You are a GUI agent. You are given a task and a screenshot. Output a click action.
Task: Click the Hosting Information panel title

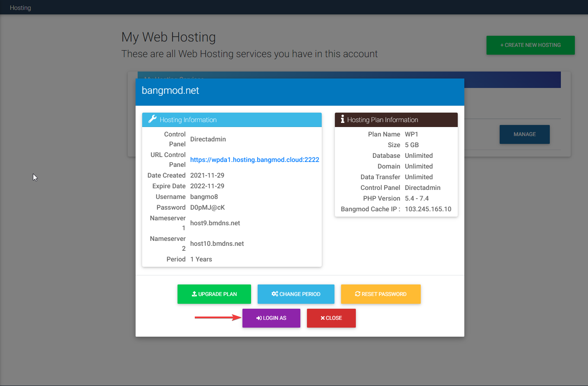pos(188,120)
